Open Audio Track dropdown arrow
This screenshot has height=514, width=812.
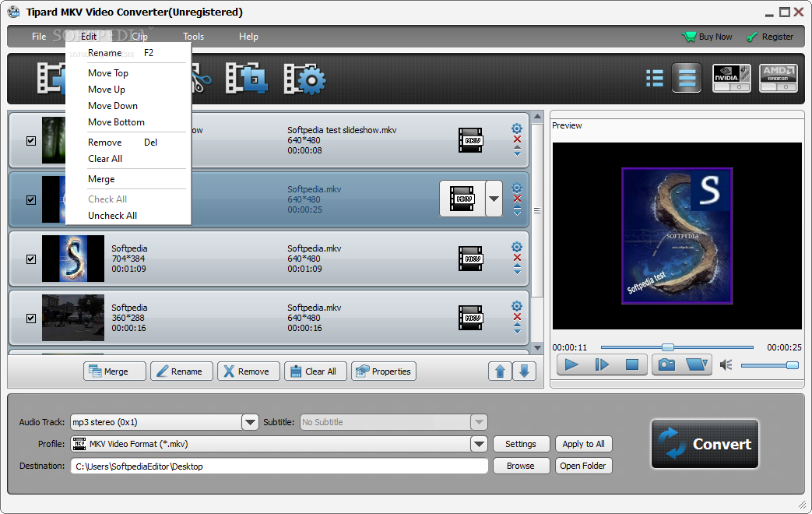(x=250, y=422)
